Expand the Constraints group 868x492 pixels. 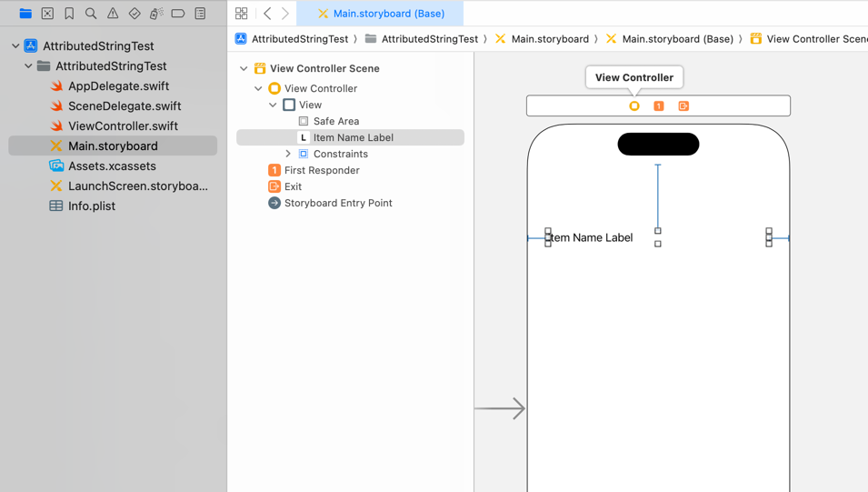(x=288, y=154)
